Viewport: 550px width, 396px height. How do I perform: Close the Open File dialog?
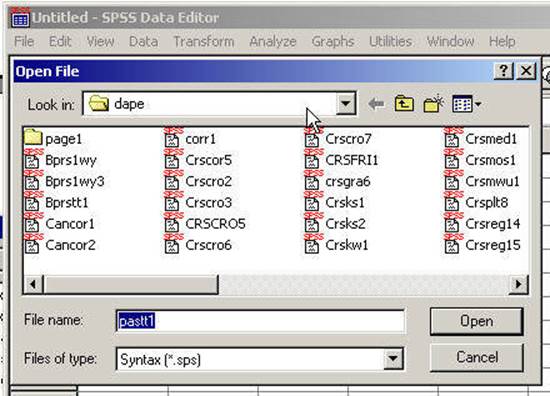526,71
